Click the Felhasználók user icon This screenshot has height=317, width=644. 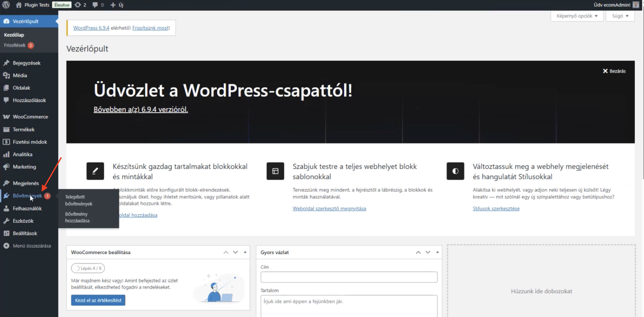[6, 208]
